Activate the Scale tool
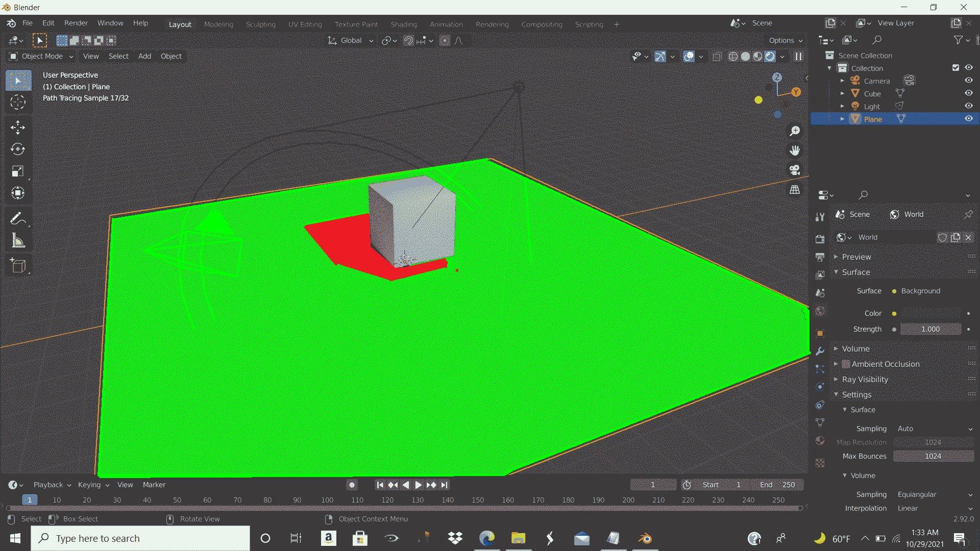The height and width of the screenshot is (551, 980). 18,171
